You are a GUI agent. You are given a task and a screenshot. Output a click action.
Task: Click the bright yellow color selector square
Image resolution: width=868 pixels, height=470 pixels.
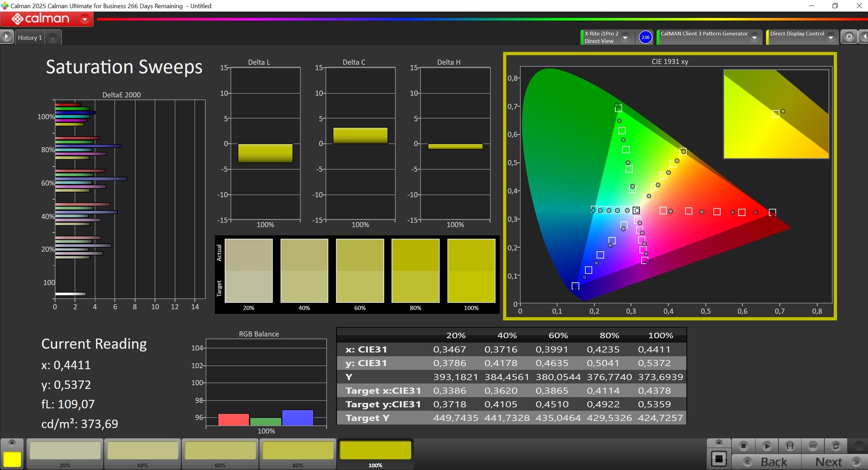12,459
